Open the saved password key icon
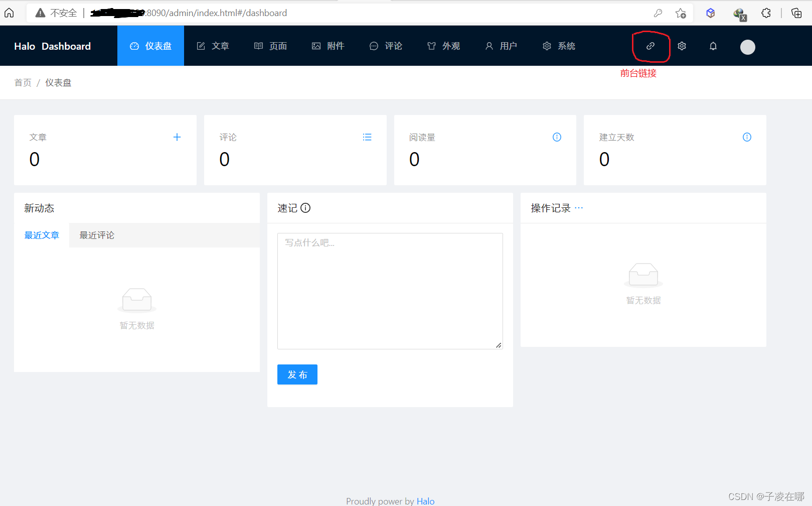 click(658, 13)
